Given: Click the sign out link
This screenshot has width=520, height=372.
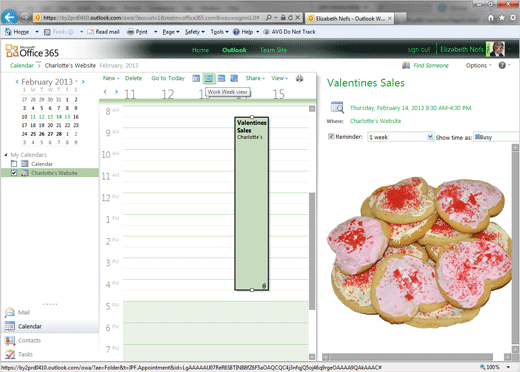Looking at the screenshot, I should (x=419, y=50).
